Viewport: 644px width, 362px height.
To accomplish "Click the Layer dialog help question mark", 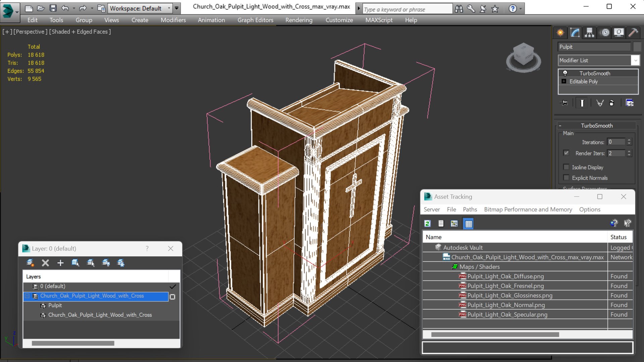I will [x=147, y=248].
